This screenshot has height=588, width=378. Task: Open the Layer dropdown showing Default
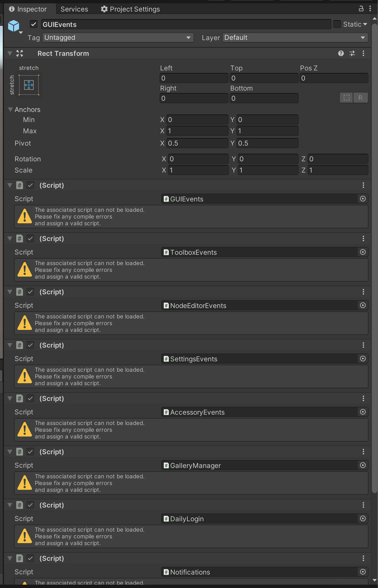295,38
